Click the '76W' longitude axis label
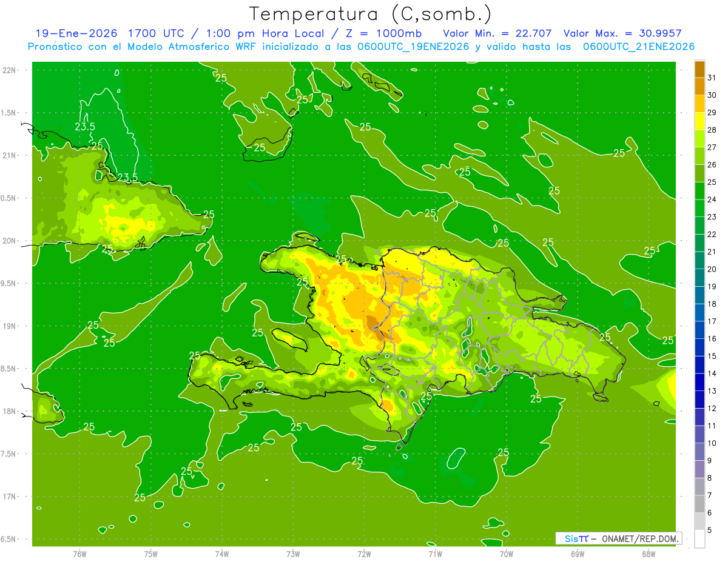 tap(79, 554)
